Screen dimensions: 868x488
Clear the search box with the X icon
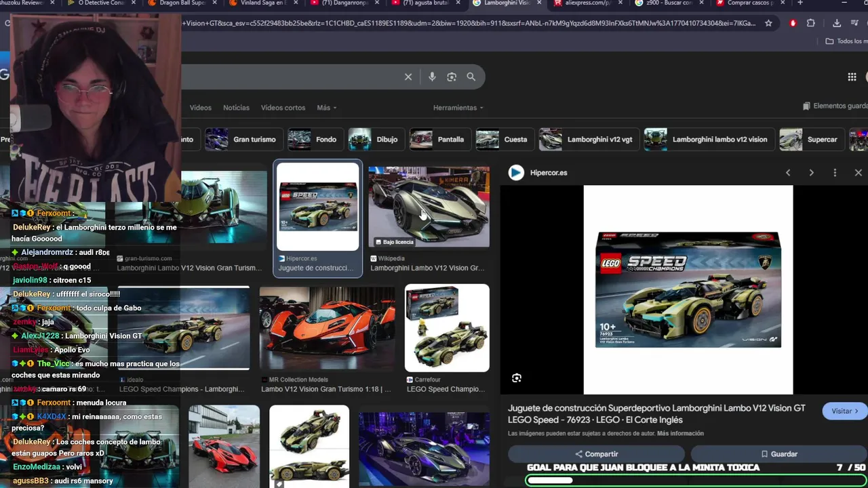click(x=408, y=77)
